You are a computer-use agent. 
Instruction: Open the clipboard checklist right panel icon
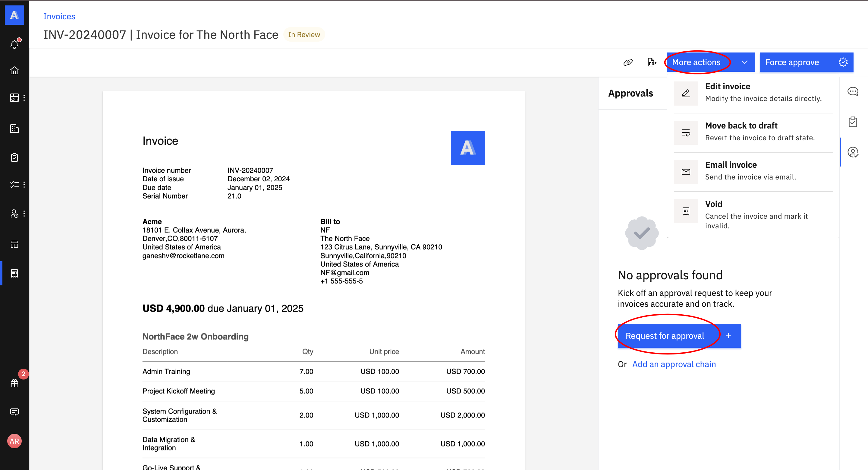click(x=853, y=122)
